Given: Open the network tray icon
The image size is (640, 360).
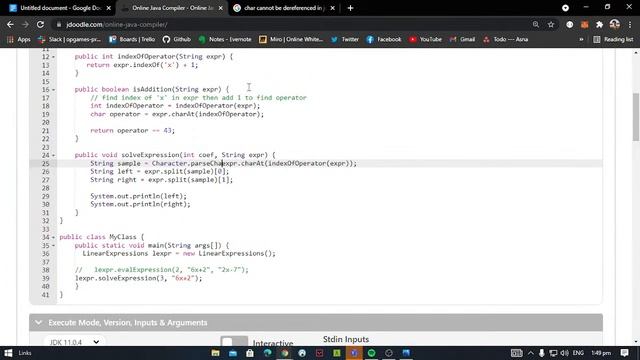Looking at the screenshot, I should (553, 353).
